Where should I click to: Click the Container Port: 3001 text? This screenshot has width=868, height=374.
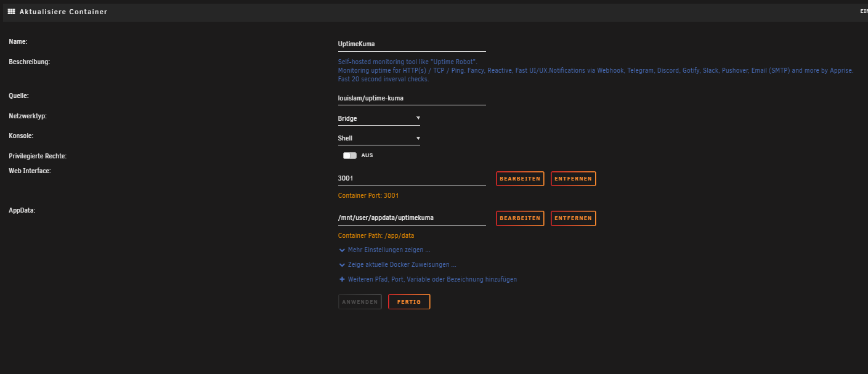pyautogui.click(x=368, y=195)
